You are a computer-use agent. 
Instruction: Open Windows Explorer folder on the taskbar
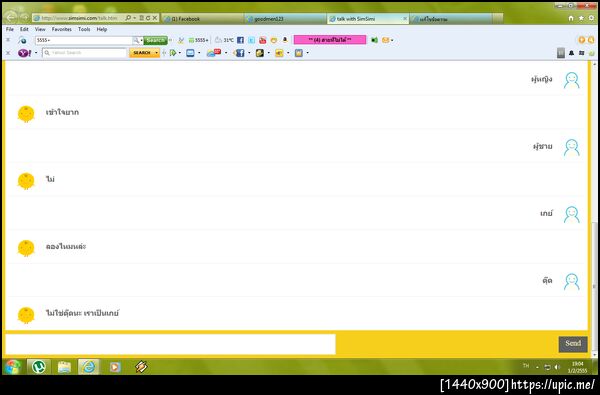(x=64, y=367)
